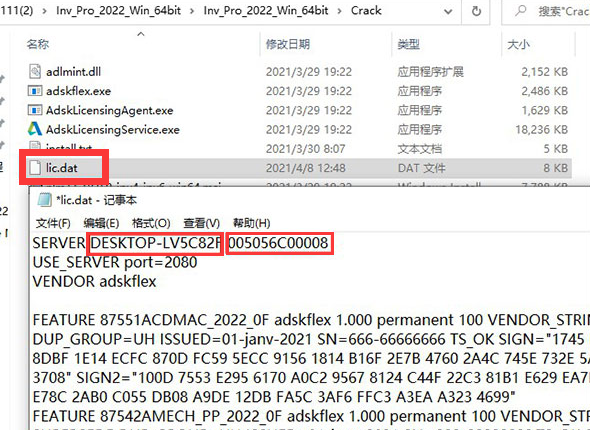Click the adskflex.exe application icon
This screenshot has height=430, width=590.
pos(35,91)
